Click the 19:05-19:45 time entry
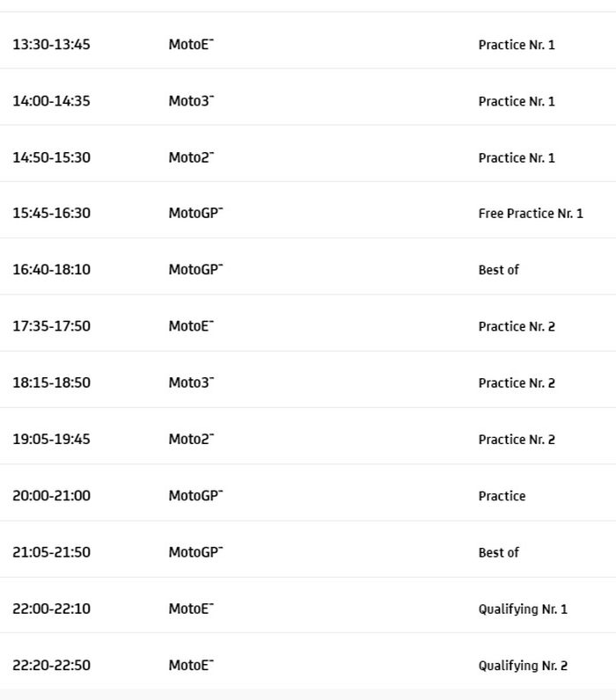The image size is (616, 700). [x=51, y=439]
